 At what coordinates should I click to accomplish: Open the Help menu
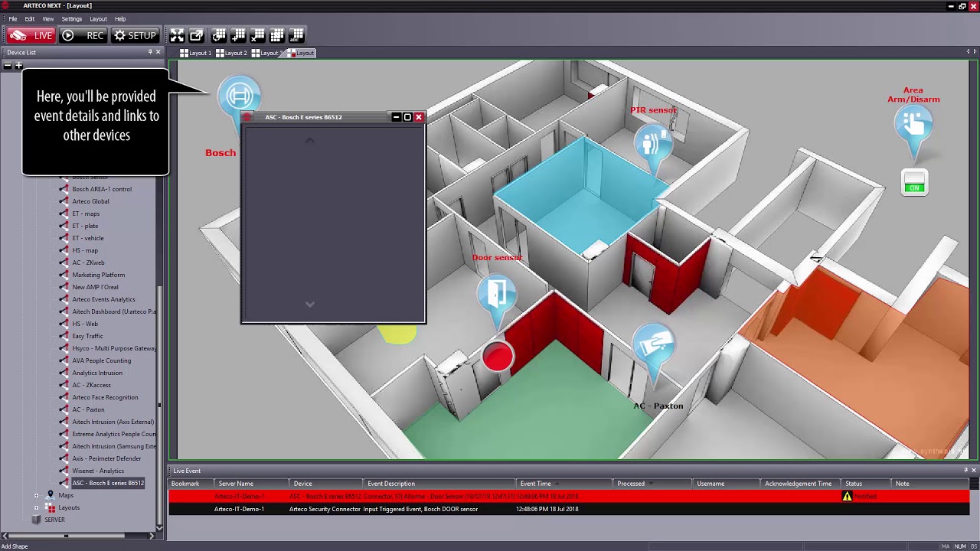tap(120, 18)
